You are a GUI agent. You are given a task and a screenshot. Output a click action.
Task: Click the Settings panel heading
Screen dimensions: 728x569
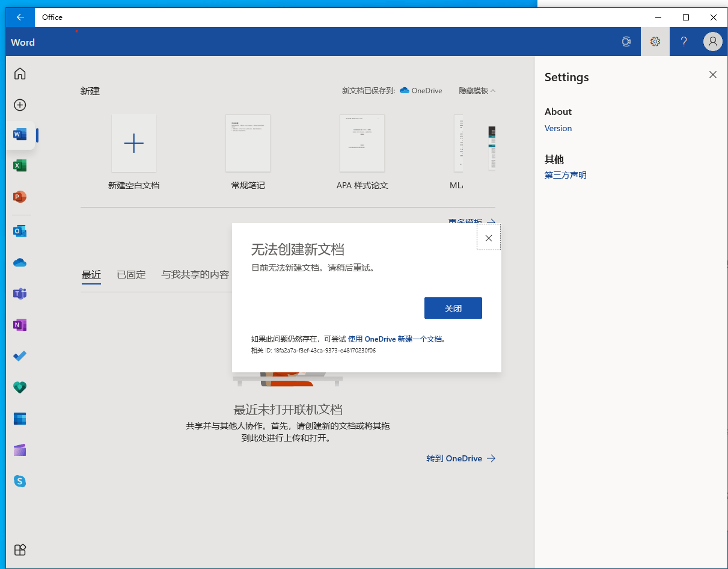coord(567,77)
